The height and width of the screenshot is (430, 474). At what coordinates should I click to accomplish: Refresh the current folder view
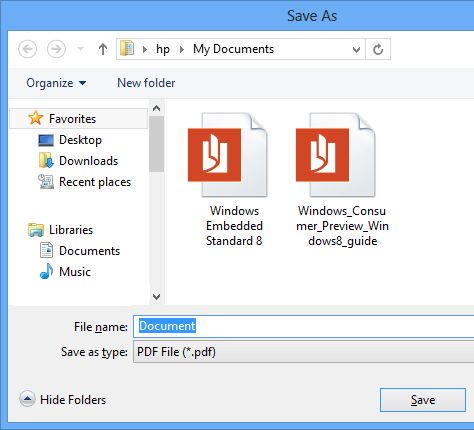378,49
